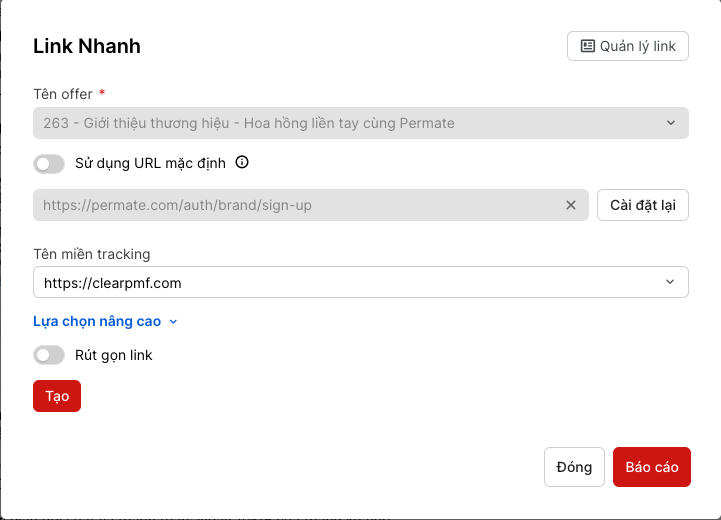Click the chevron arrow in Tên offer field
Viewport: 721px width, 520px height.
670,123
